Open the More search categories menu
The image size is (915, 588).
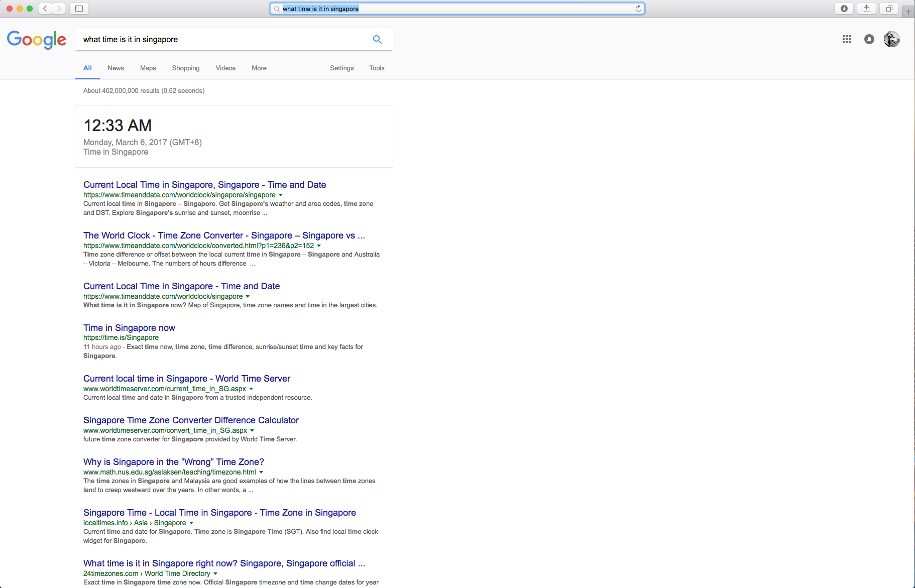click(259, 68)
